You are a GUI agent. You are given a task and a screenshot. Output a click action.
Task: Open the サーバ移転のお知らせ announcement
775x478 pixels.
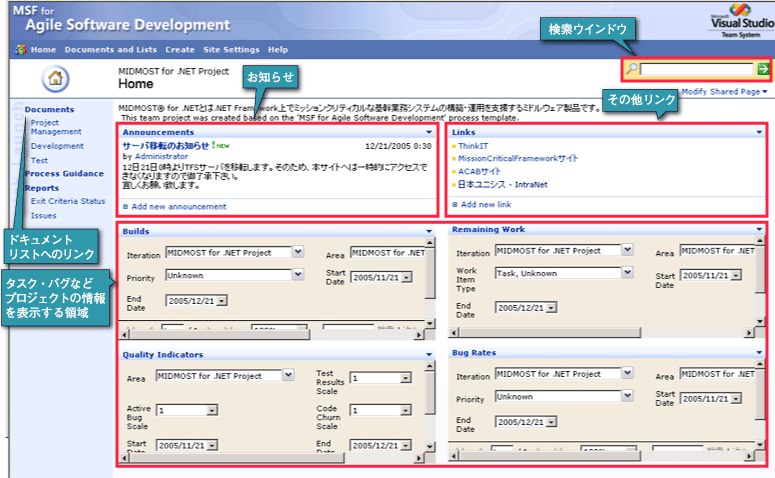point(166,146)
